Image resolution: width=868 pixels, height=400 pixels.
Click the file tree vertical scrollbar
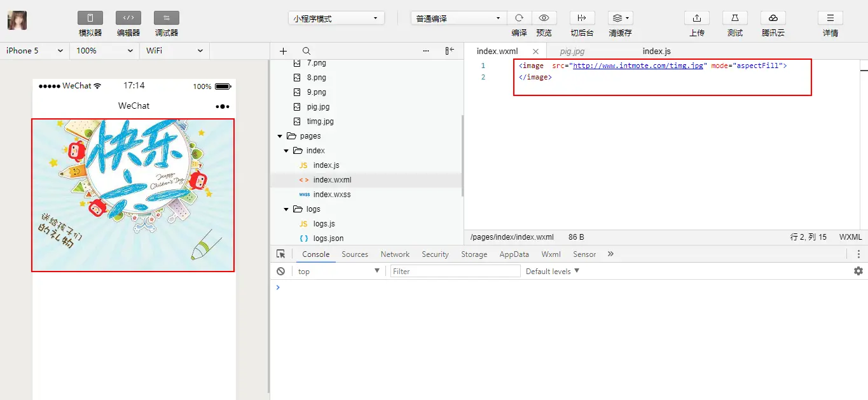463,156
